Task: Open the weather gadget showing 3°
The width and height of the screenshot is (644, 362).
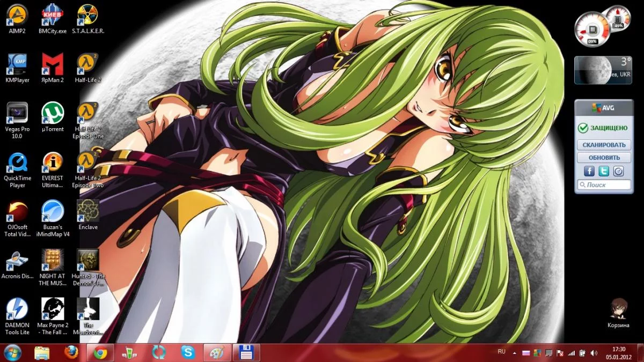Action: click(603, 70)
